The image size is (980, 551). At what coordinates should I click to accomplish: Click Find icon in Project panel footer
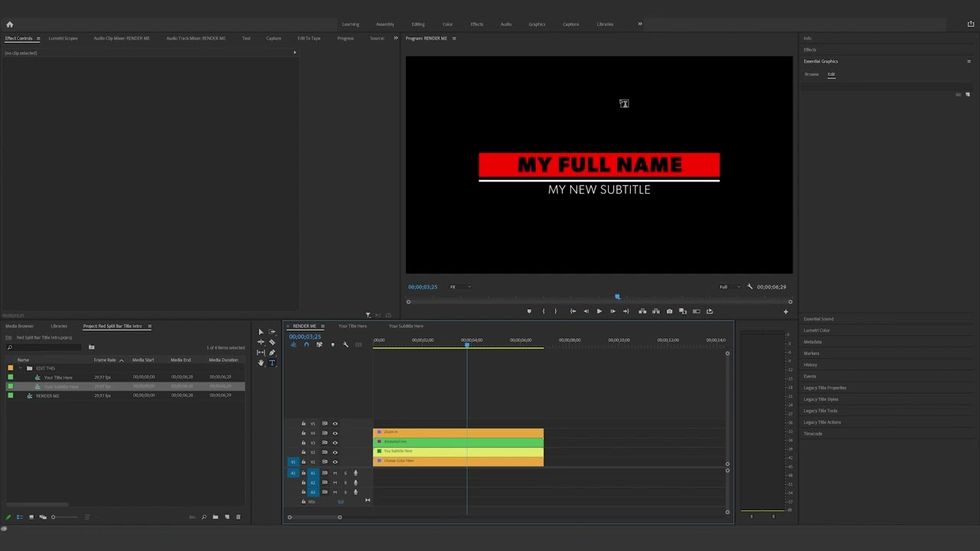click(x=204, y=517)
